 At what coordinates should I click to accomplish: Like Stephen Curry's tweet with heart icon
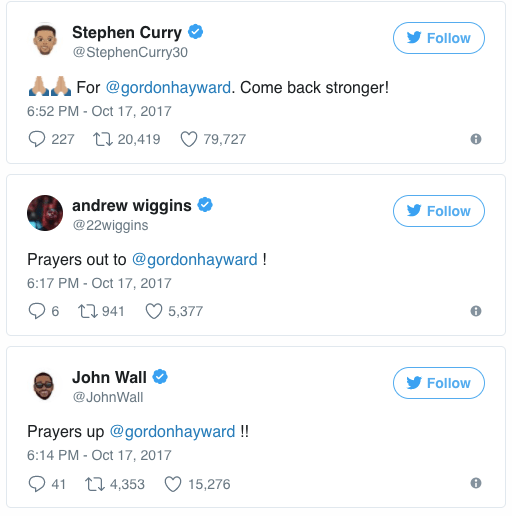[x=189, y=139]
